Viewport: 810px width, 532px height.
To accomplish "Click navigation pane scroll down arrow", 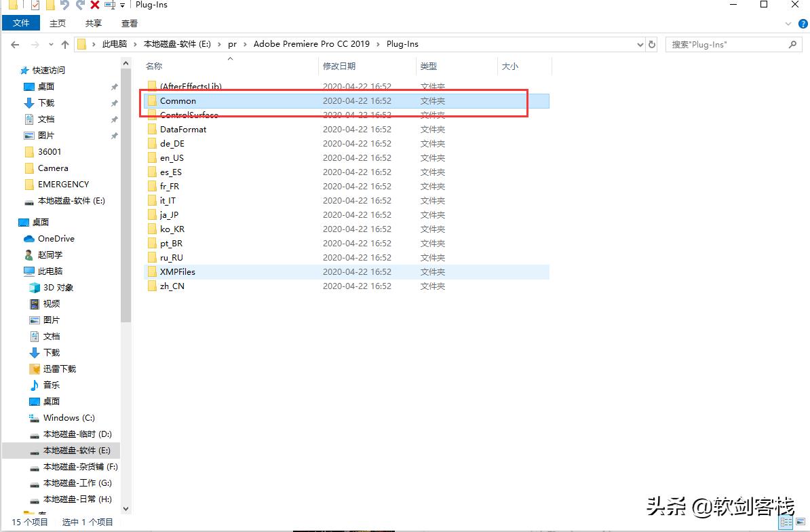I will pos(126,509).
